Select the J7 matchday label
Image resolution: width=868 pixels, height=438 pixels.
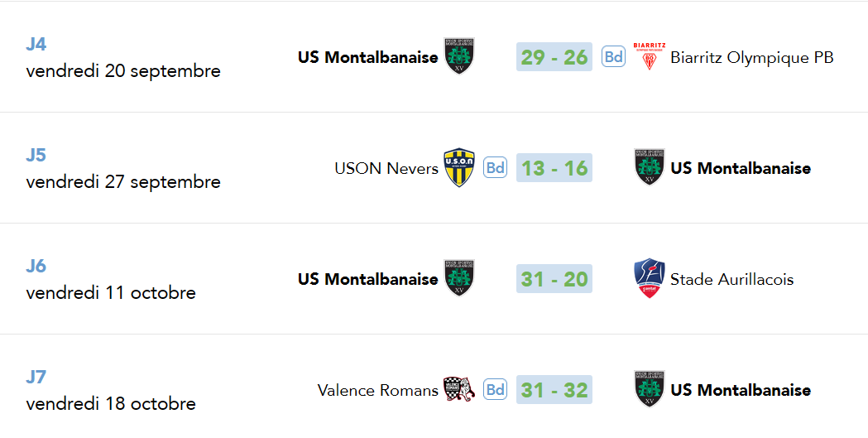[x=36, y=377]
